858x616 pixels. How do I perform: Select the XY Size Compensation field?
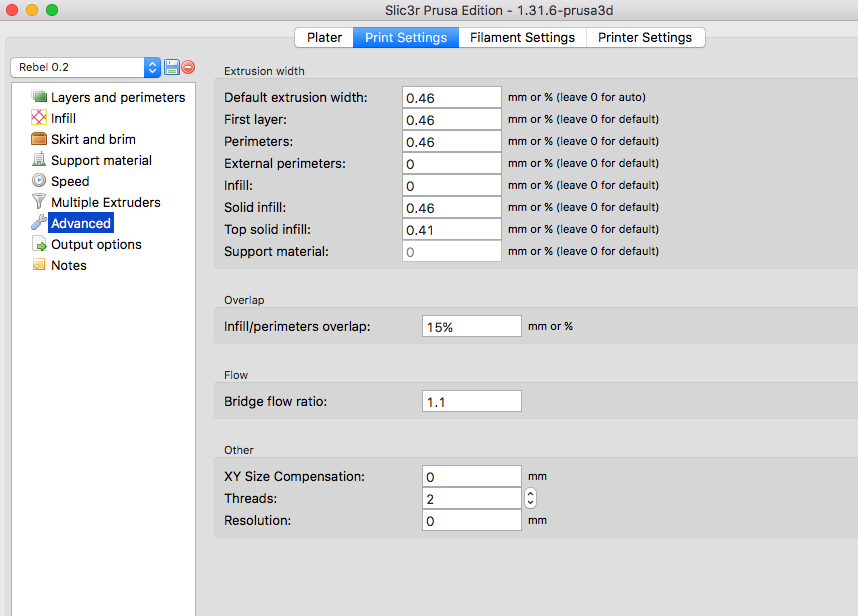coord(471,476)
